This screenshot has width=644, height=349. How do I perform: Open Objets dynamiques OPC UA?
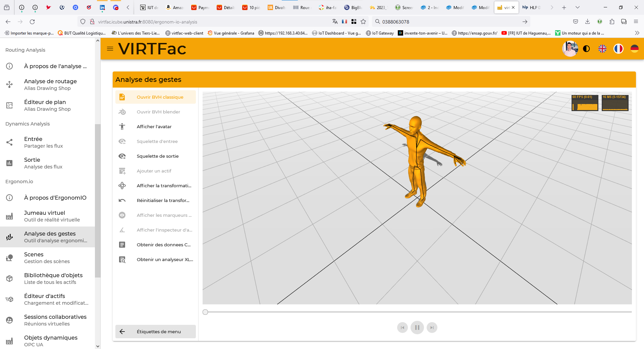(47, 341)
